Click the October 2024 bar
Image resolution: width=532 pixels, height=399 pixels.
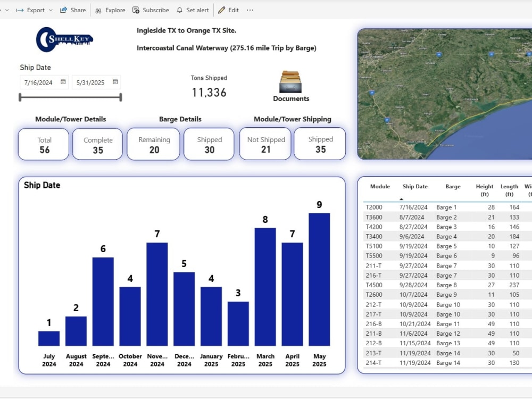coord(130,317)
